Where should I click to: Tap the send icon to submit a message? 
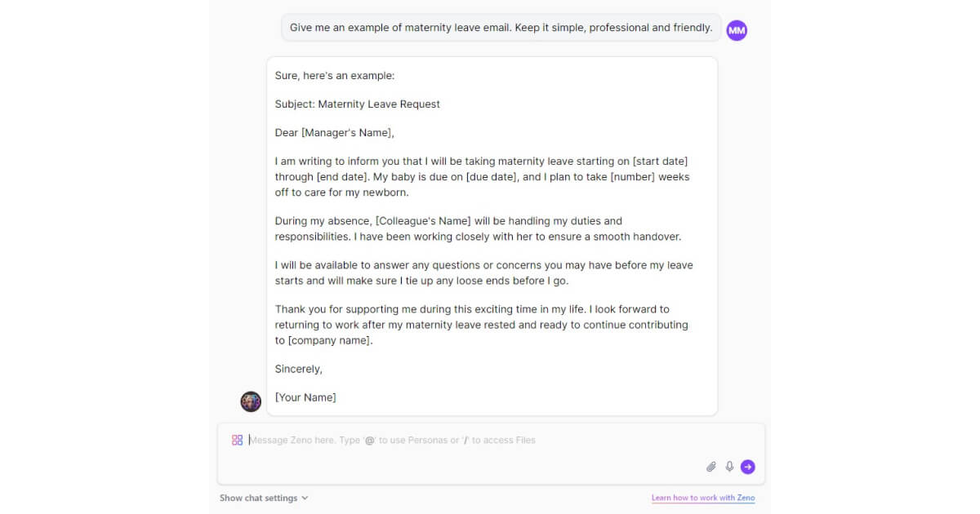[748, 467]
